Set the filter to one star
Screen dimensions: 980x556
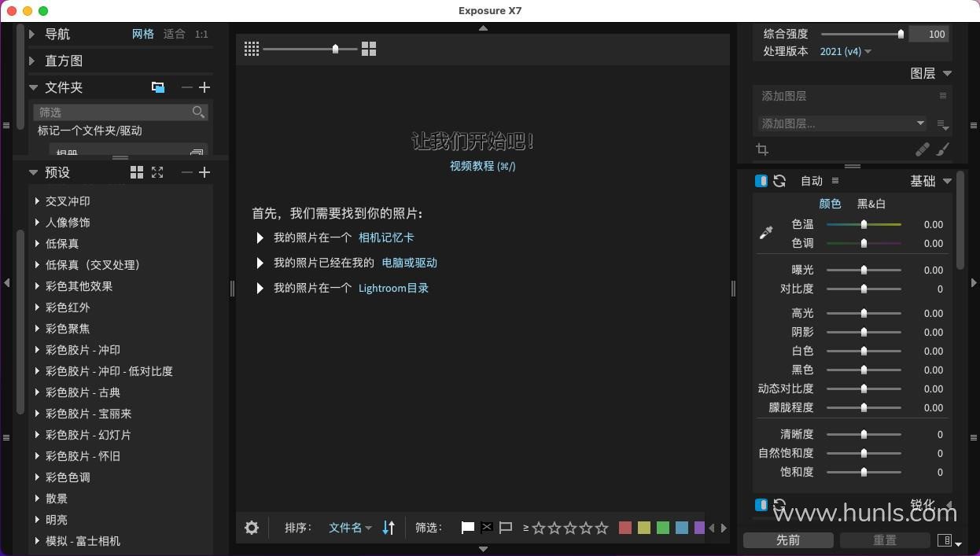click(539, 528)
